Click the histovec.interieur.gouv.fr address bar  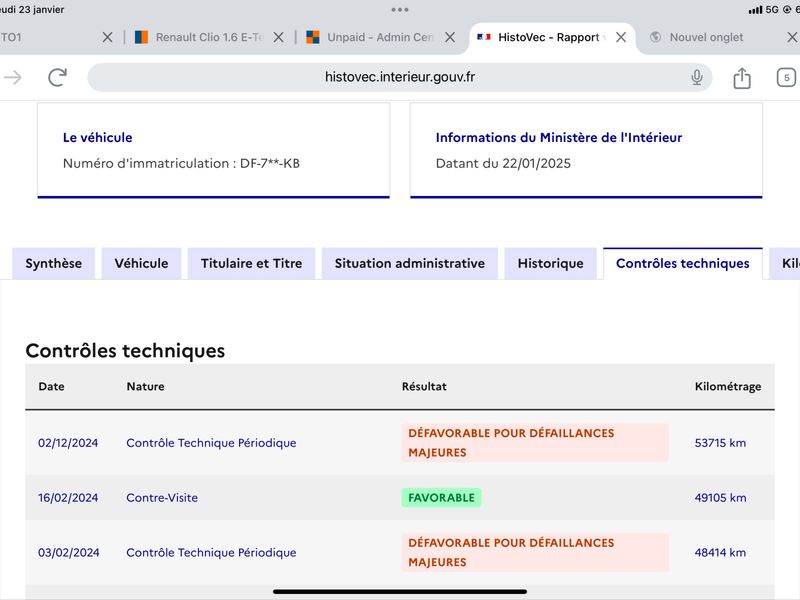click(400, 78)
